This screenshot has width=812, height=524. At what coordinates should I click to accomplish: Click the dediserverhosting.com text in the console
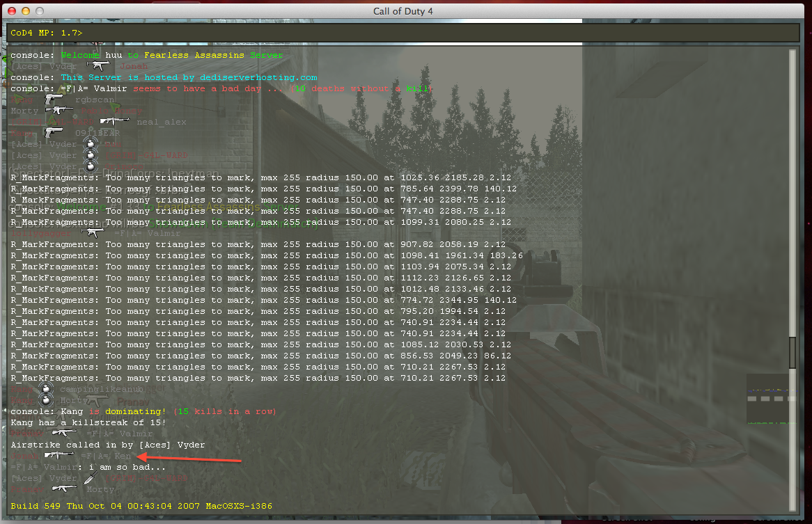258,77
